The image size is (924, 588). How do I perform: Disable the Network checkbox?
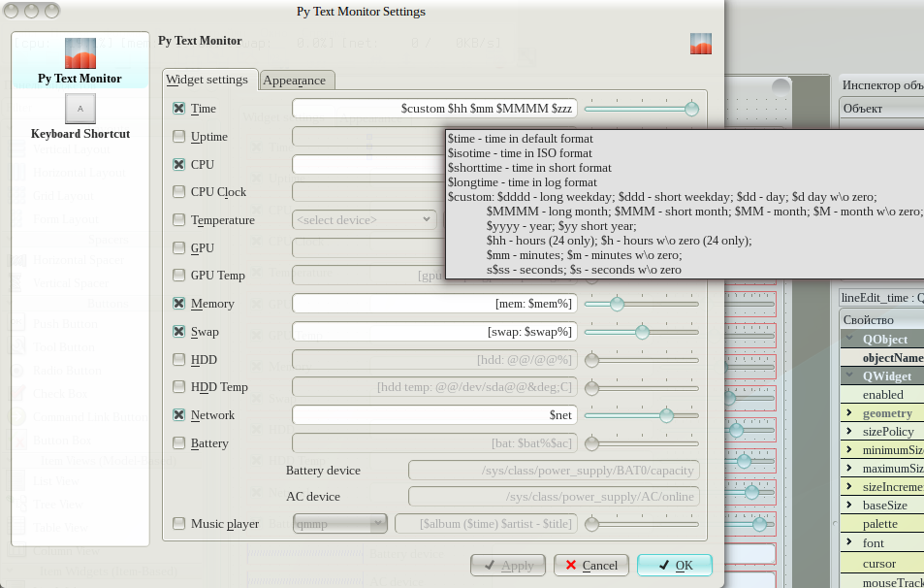coord(178,415)
